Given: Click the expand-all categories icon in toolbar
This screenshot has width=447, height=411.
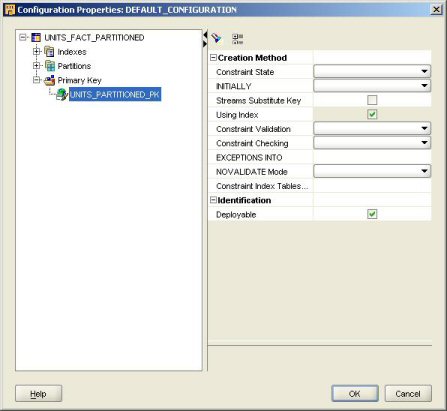Looking at the screenshot, I should point(237,39).
